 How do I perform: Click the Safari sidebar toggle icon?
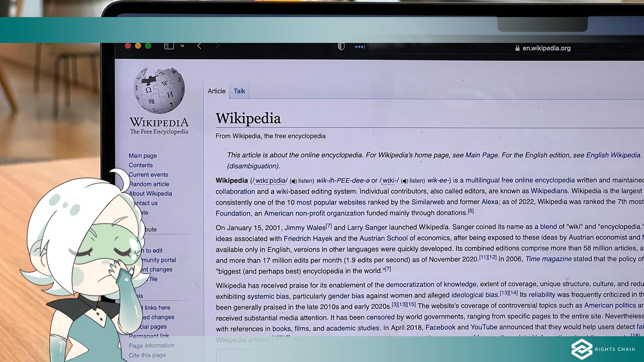point(169,46)
